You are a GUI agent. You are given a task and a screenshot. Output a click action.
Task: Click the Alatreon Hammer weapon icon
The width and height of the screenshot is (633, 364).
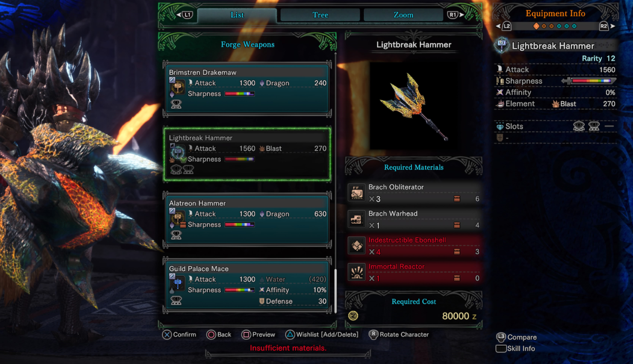tap(177, 218)
